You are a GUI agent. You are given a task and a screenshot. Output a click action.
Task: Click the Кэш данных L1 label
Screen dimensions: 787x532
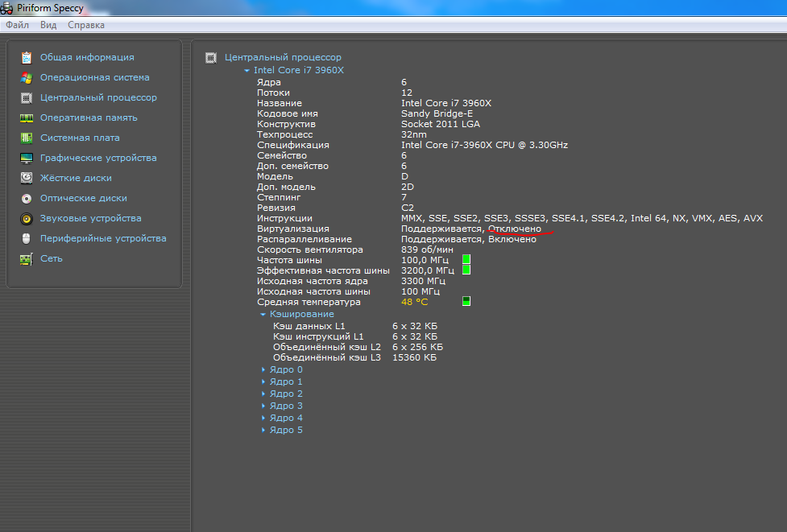[x=309, y=326]
